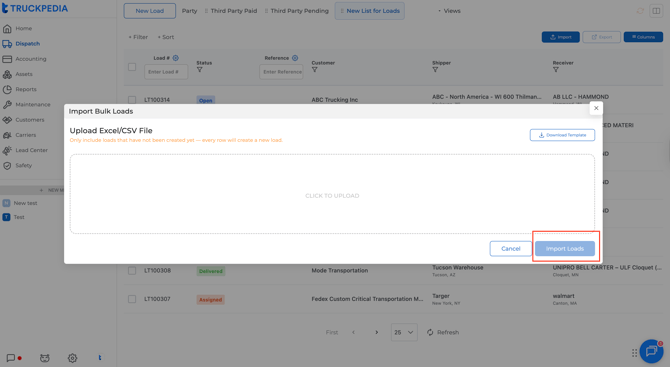Tick the checkbox for load LT100307
Viewport: 670px width, 367px height.
pos(132,299)
